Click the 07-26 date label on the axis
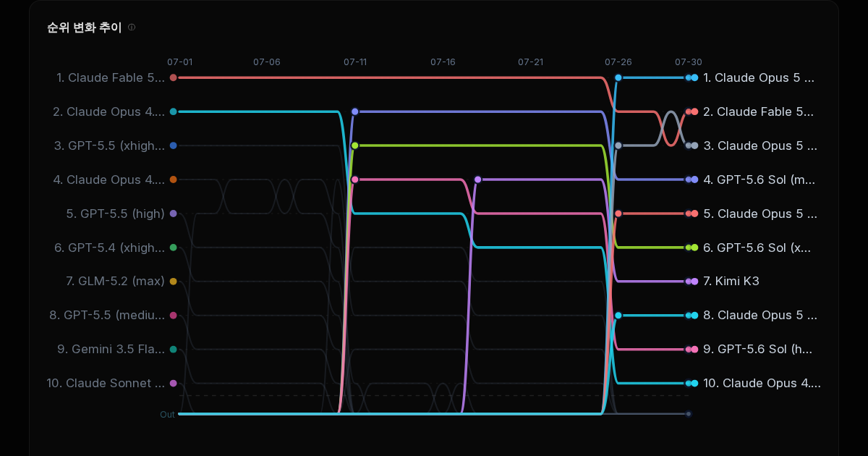The height and width of the screenshot is (456, 868). point(618,62)
